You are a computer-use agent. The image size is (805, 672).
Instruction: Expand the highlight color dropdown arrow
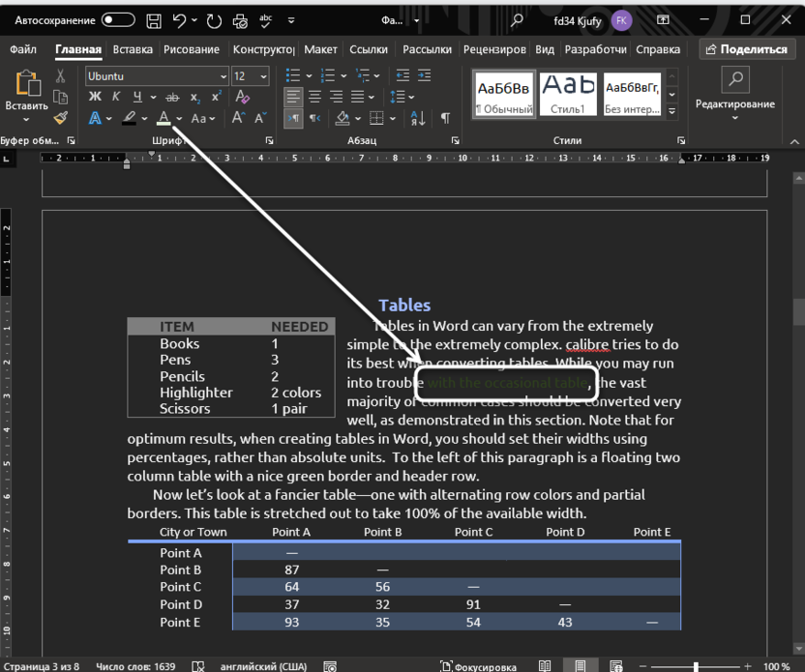tap(143, 117)
